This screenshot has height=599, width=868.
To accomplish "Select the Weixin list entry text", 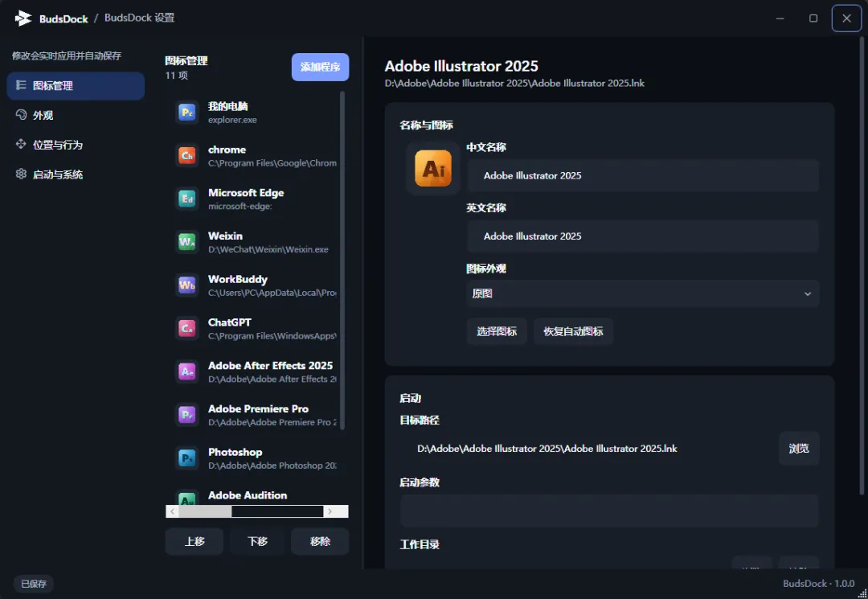I will pos(225,236).
